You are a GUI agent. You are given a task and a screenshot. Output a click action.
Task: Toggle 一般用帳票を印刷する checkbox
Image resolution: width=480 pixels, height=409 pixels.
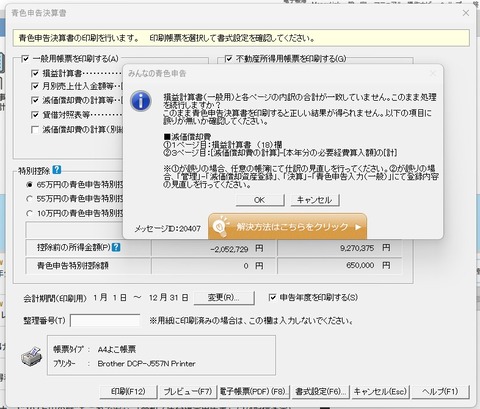pos(25,59)
